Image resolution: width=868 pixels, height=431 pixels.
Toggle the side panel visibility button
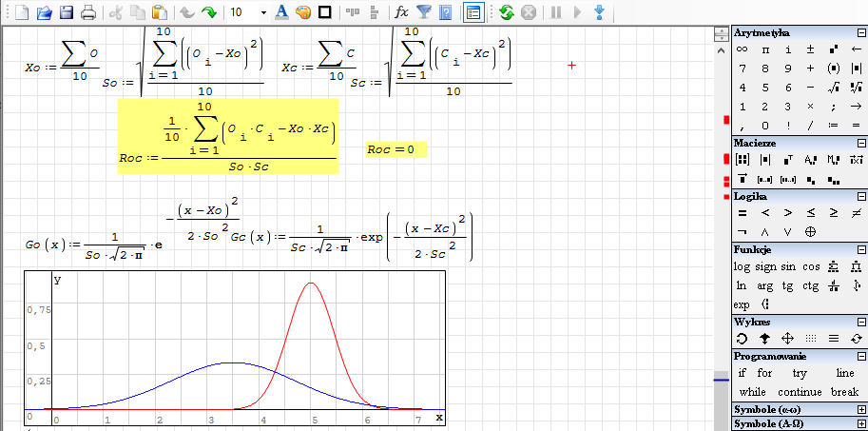tap(473, 12)
